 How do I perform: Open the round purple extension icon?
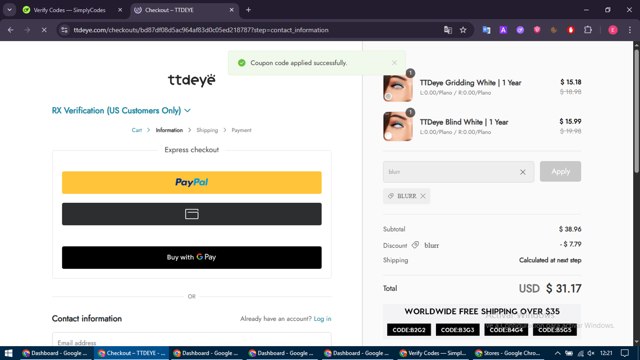click(520, 30)
